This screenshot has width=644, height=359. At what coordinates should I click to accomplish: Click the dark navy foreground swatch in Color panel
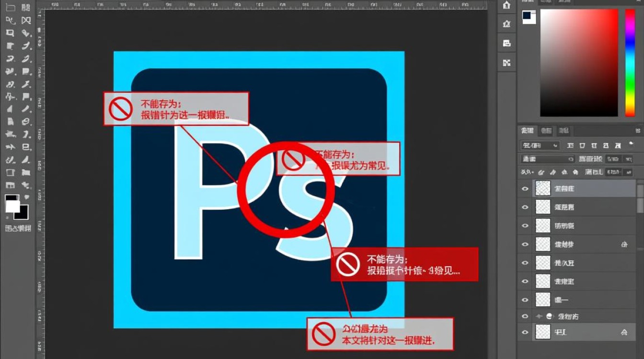click(x=527, y=15)
